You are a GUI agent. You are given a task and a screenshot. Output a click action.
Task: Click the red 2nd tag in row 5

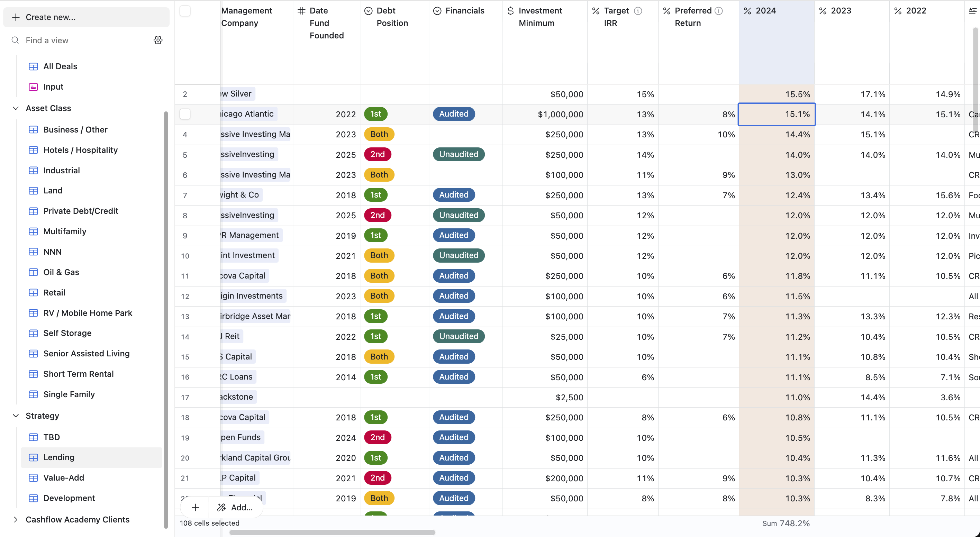click(378, 154)
